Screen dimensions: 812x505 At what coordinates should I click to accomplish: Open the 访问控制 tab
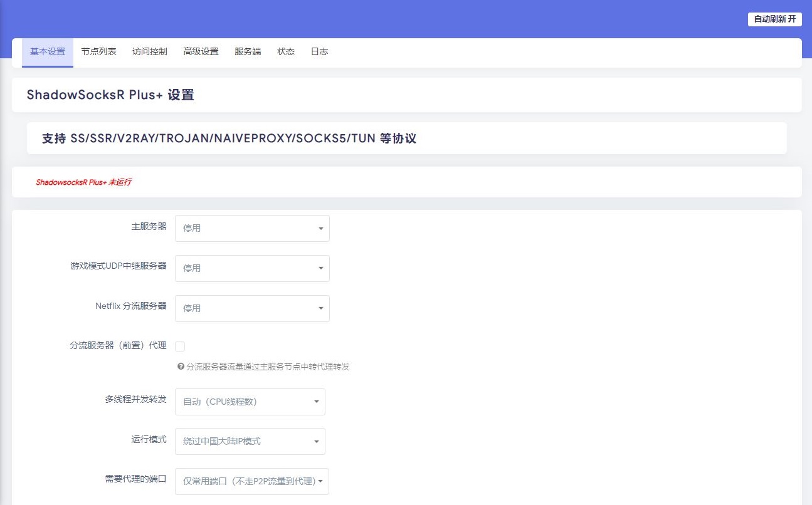point(150,52)
